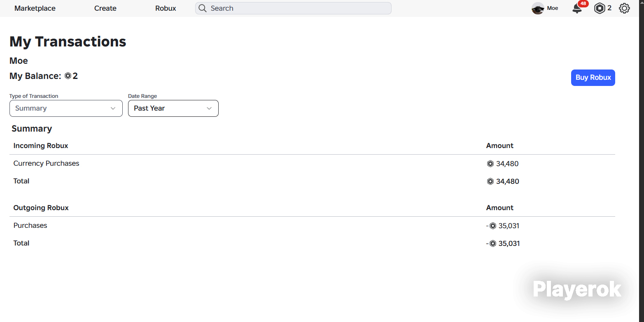The width and height of the screenshot is (644, 322).
Task: Click the Total label under Incoming Robux
Action: (21, 181)
